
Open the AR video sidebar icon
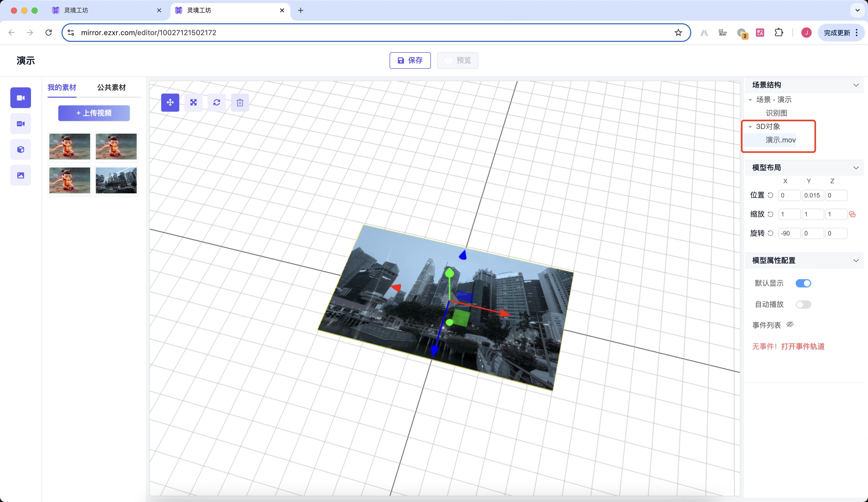coord(21,123)
